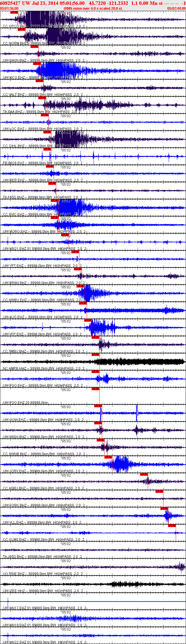Click the red pick flag on the UW LOC trace

point(45,115)
